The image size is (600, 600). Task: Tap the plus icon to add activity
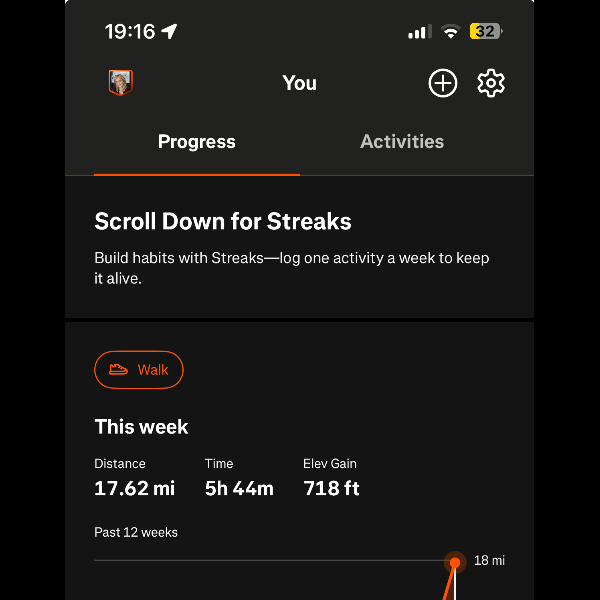[443, 83]
